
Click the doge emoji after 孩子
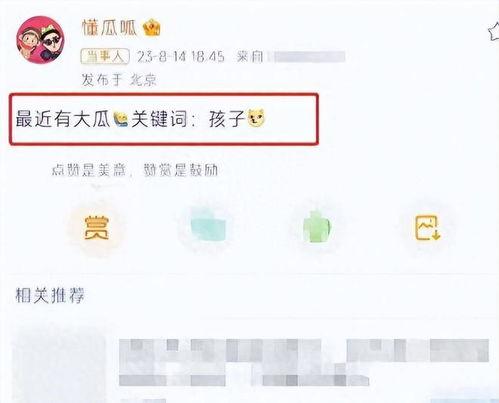tap(256, 118)
